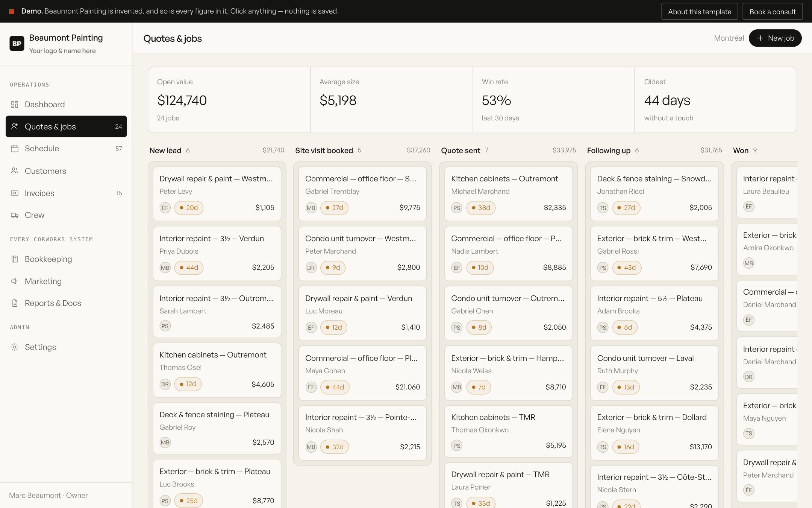Click the 44d age badge on Maya Cohen's card
812x508 pixels.
[x=335, y=387]
